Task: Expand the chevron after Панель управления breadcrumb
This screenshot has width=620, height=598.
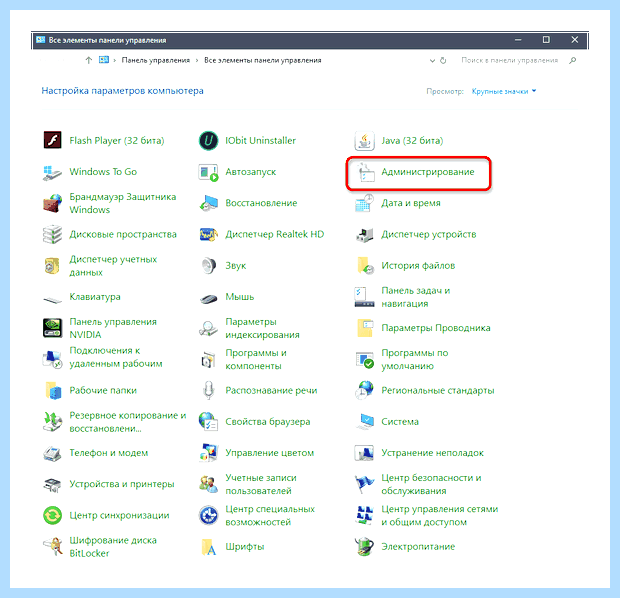Action: point(197,61)
